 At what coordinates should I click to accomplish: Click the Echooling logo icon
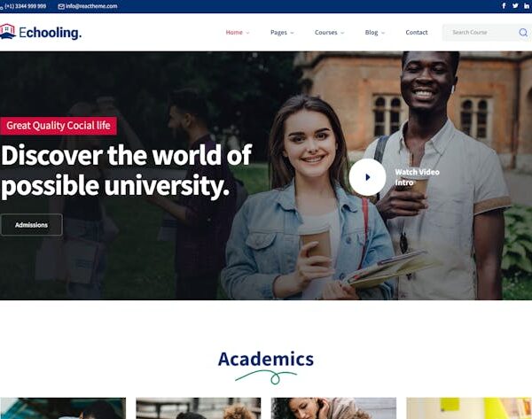tap(7, 32)
